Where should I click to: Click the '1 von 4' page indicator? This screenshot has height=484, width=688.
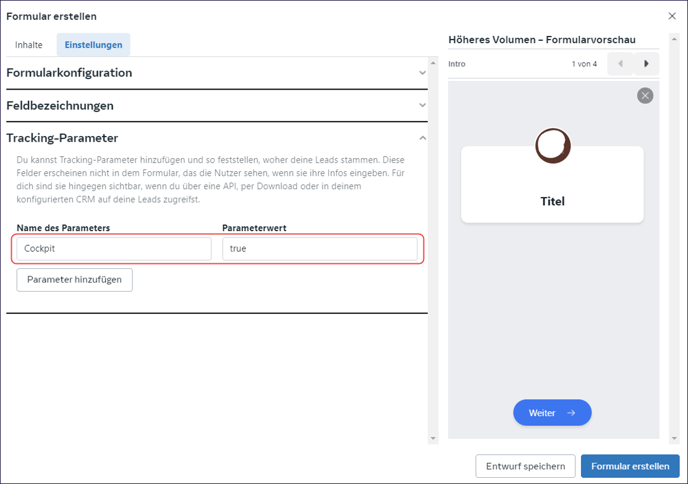point(584,64)
